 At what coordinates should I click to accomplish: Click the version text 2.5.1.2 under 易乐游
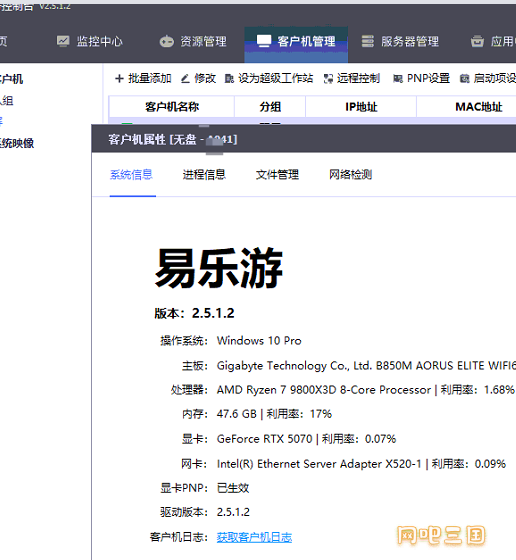213,313
